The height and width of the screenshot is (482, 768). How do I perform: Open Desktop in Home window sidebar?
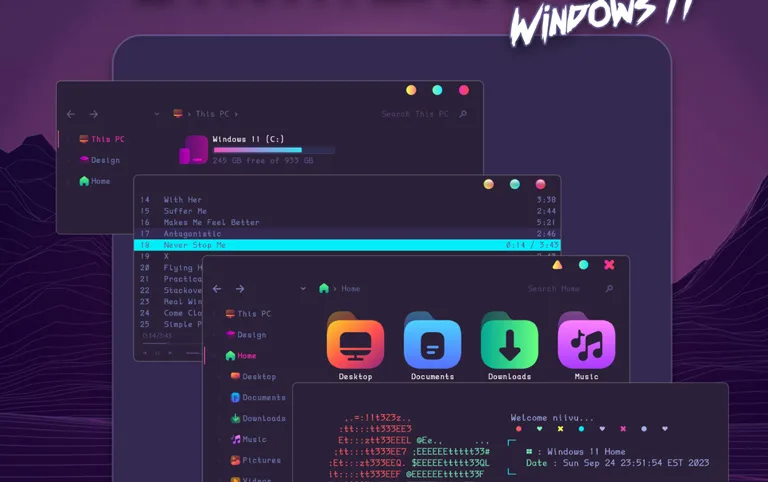tap(253, 376)
